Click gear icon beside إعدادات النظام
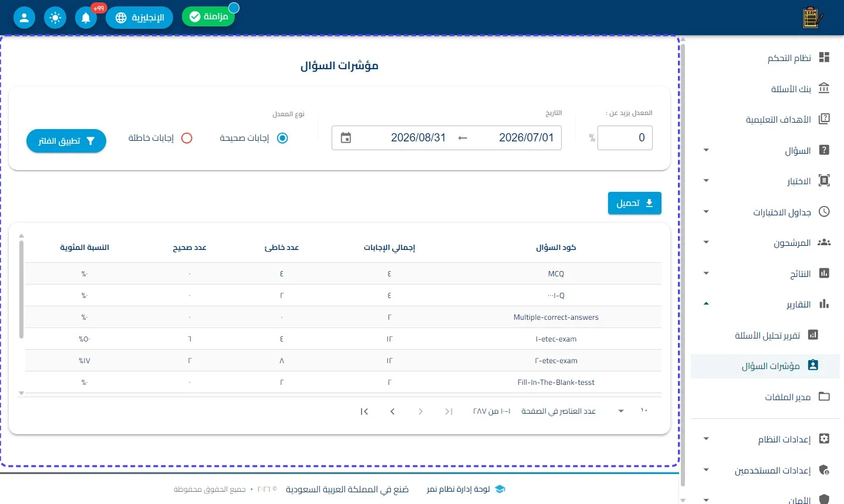844x504 pixels. point(824,439)
